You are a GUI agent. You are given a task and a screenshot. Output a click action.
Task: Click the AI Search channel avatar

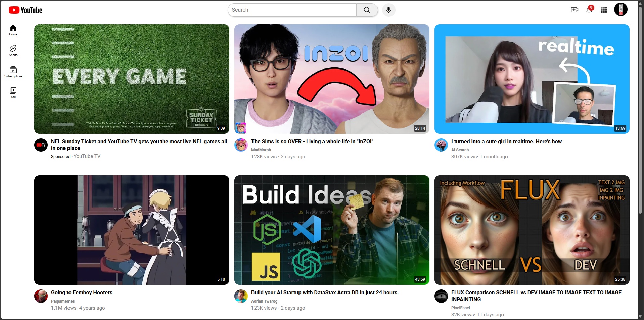[441, 145]
